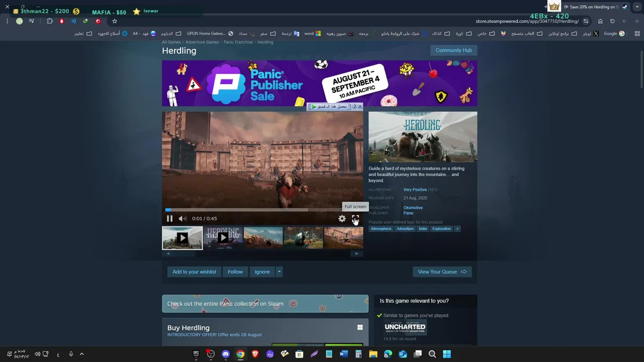Seek within the trailer progress bar
Image resolution: width=644 pixels, height=362 pixels.
pyautogui.click(x=262, y=210)
